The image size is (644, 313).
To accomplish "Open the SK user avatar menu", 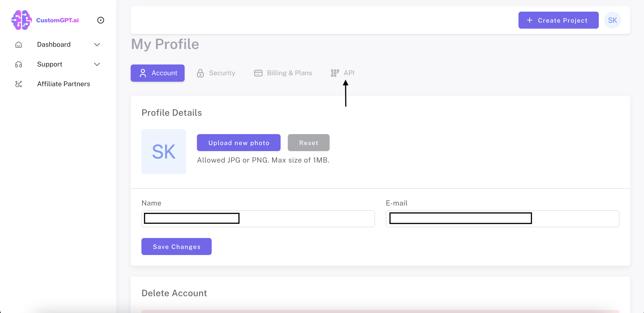I will (612, 20).
